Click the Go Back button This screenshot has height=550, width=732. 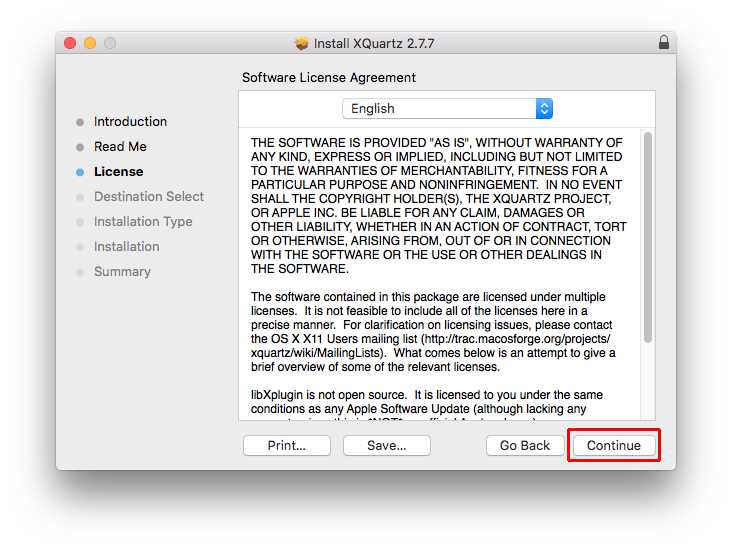525,445
